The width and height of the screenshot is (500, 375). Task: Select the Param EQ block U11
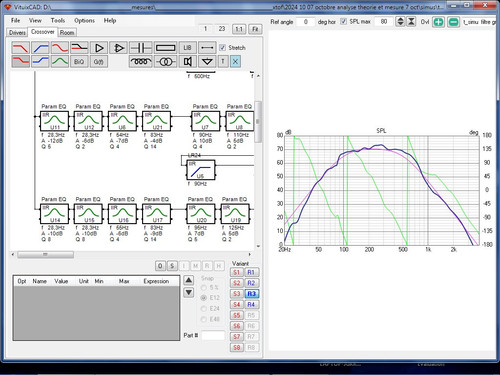tap(55, 121)
